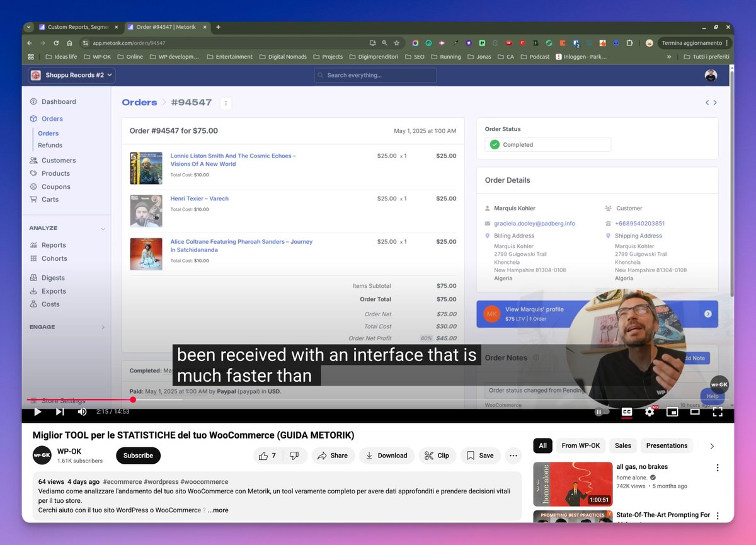Open Carts in sidebar
The image size is (756, 545).
click(50, 199)
